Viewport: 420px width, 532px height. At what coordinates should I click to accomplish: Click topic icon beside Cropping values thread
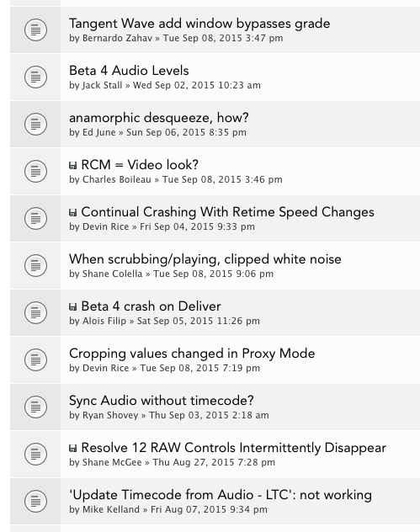pos(35,360)
